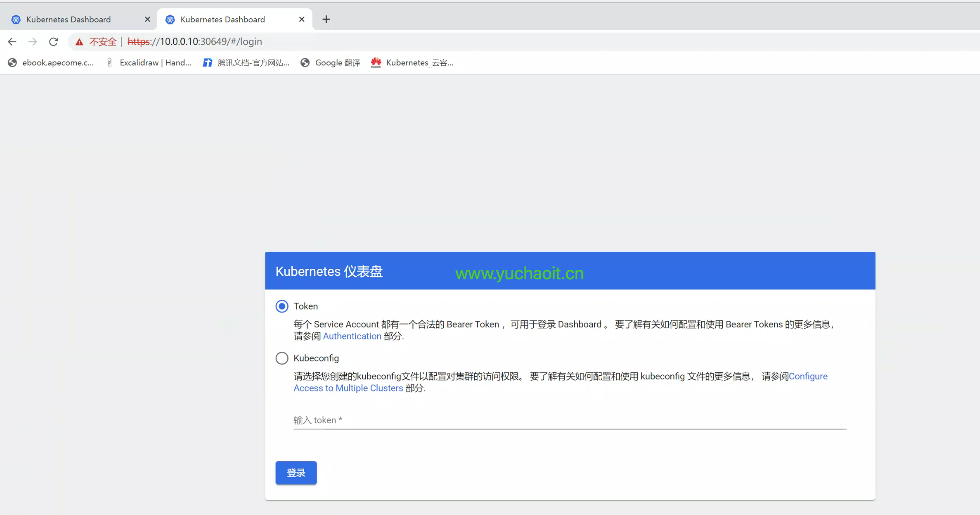Close the active Kubernetes Dashboard tab
980x515 pixels.
click(x=301, y=19)
